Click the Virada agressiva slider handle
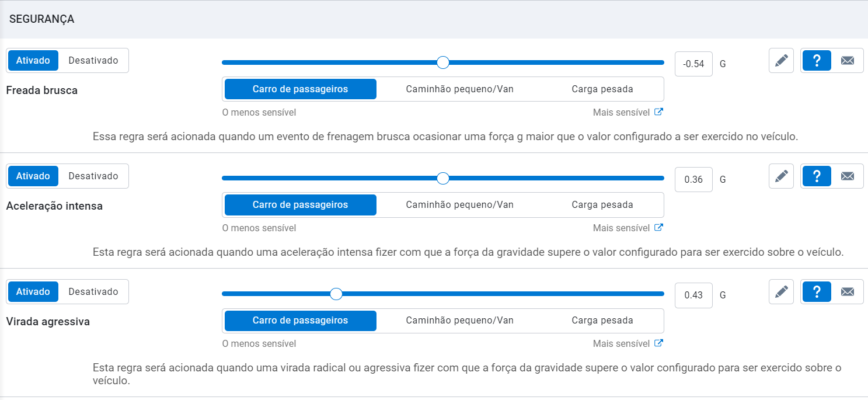Viewport: 868px width, 400px height. pyautogui.click(x=336, y=294)
